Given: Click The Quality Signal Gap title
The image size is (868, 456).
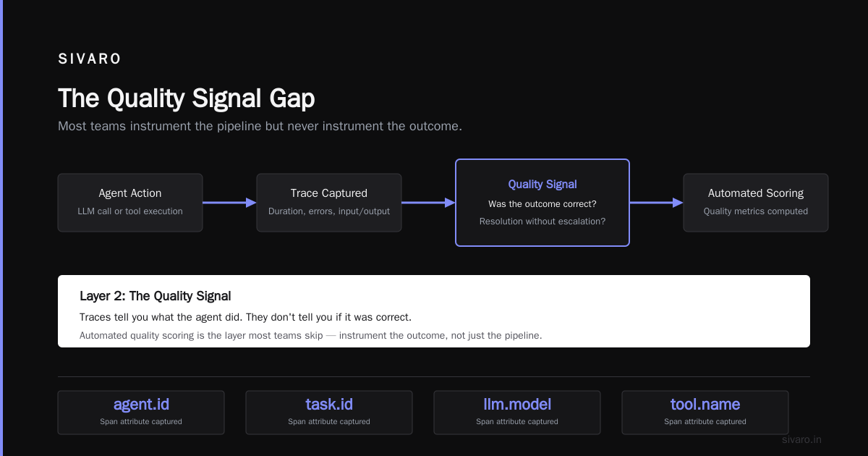Looking at the screenshot, I should tap(187, 98).
